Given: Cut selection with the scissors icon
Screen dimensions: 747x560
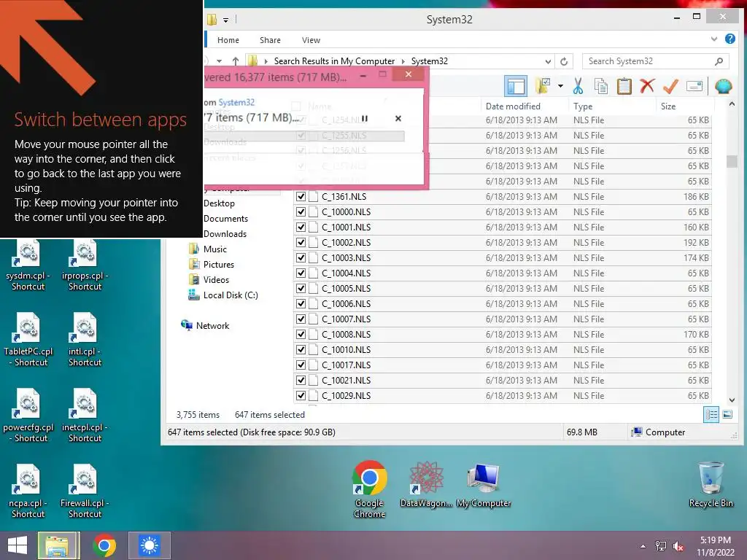Looking at the screenshot, I should [578, 86].
